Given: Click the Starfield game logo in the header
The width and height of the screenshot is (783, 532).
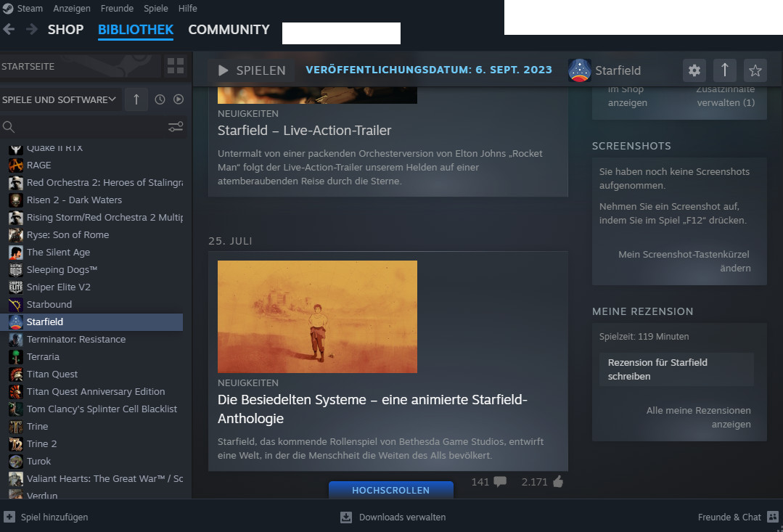Looking at the screenshot, I should pos(579,70).
